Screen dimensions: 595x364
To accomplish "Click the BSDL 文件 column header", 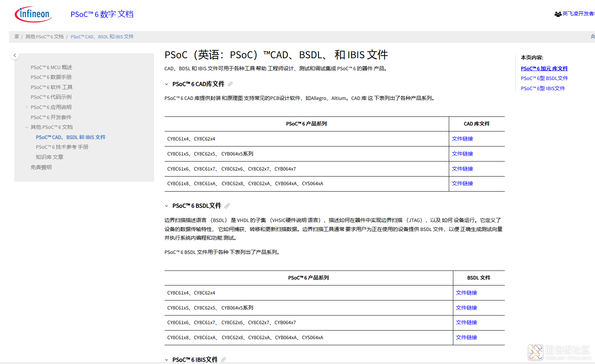I will 479,278.
